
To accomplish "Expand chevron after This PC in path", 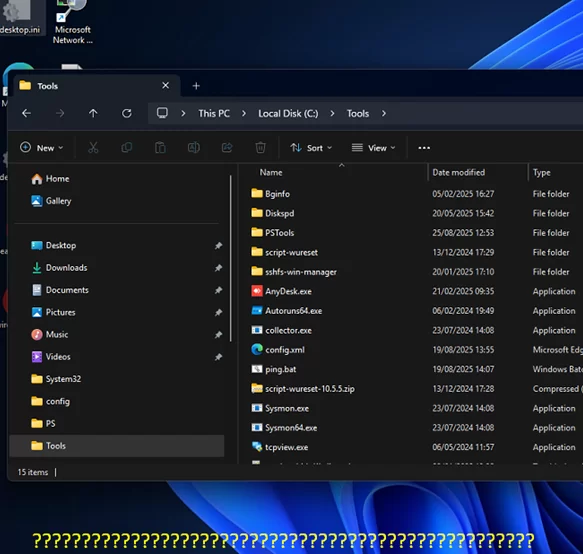I will click(244, 113).
